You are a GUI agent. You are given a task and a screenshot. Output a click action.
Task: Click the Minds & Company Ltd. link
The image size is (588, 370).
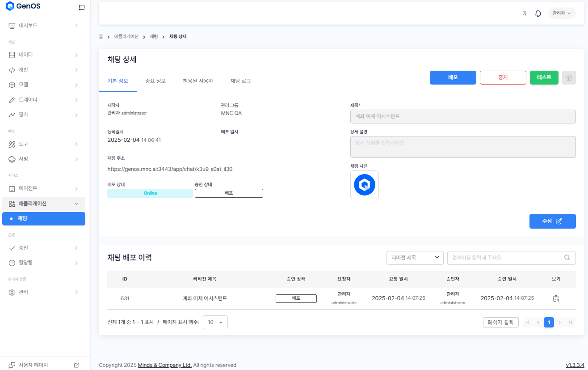164,365
